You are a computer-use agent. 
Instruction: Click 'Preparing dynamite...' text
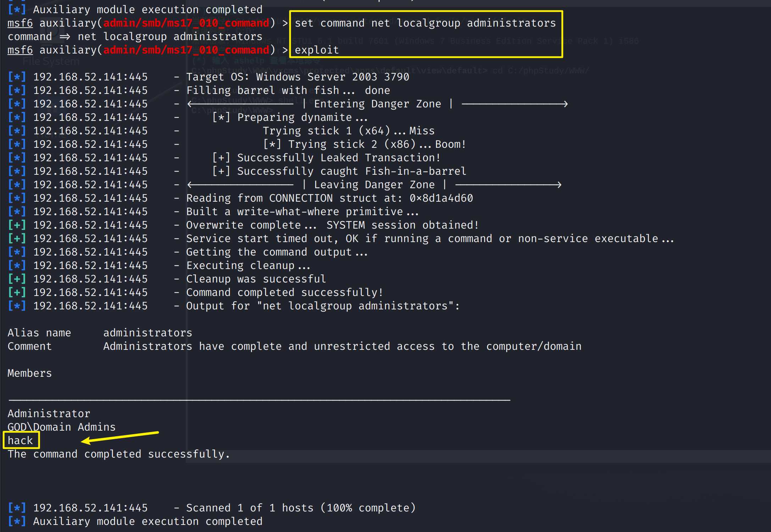click(302, 117)
